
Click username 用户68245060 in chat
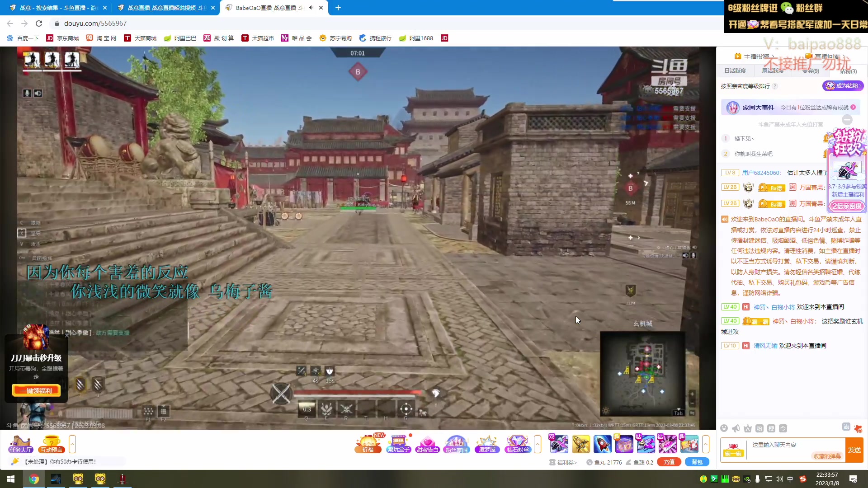tap(761, 173)
